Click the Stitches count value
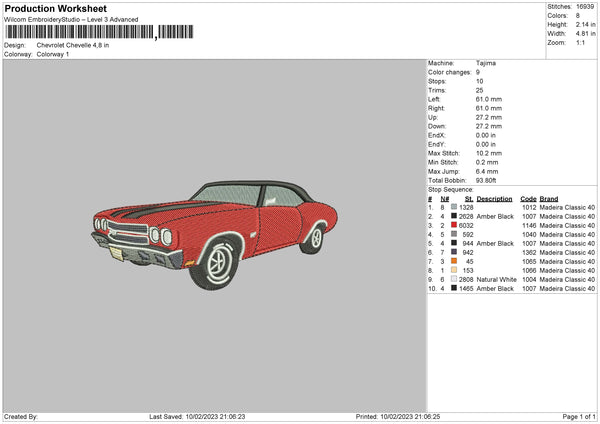Image resolution: width=600 pixels, height=424 pixels. click(585, 7)
